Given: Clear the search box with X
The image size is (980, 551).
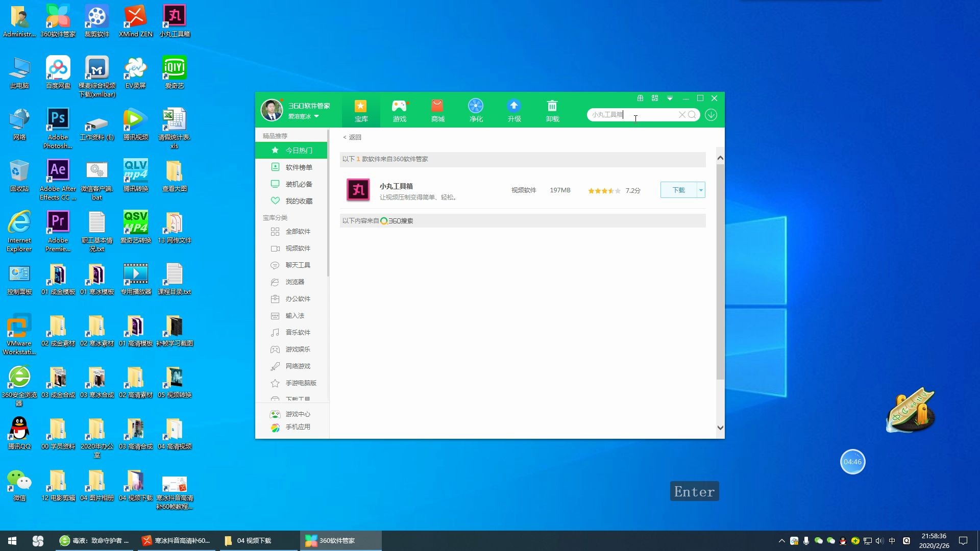Looking at the screenshot, I should [681, 115].
